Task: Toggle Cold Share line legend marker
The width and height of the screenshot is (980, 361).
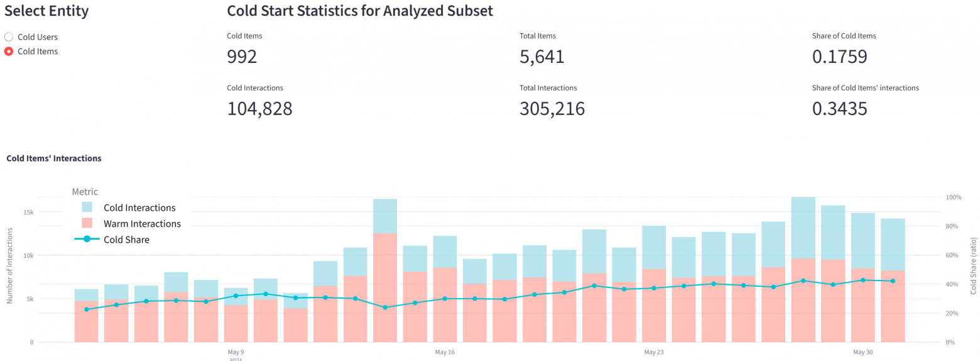Action: click(87, 239)
